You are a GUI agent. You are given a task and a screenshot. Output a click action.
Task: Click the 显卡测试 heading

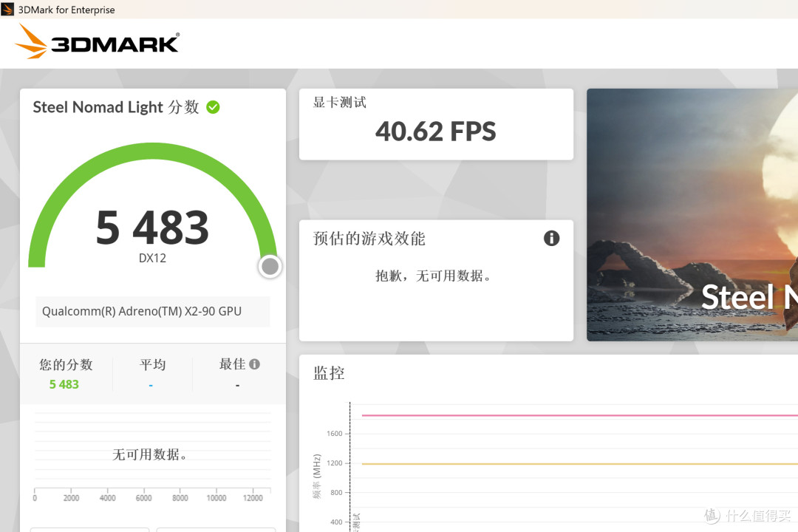(x=339, y=102)
